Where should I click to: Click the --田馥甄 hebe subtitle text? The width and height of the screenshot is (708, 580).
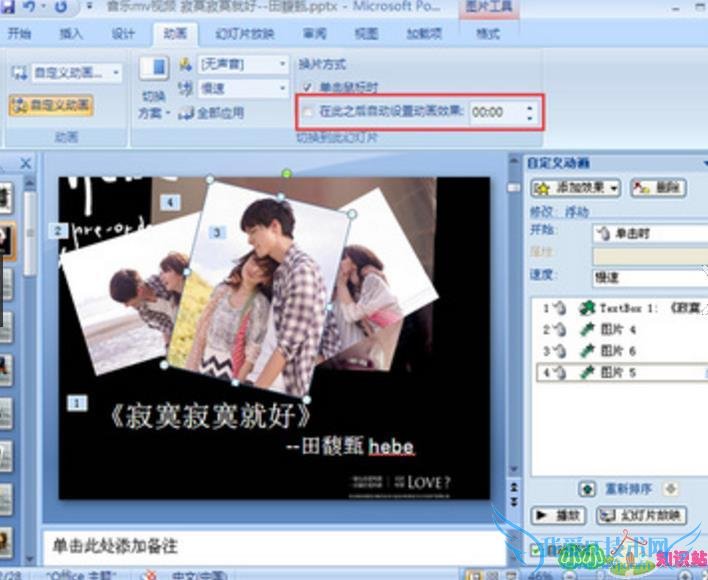point(350,446)
